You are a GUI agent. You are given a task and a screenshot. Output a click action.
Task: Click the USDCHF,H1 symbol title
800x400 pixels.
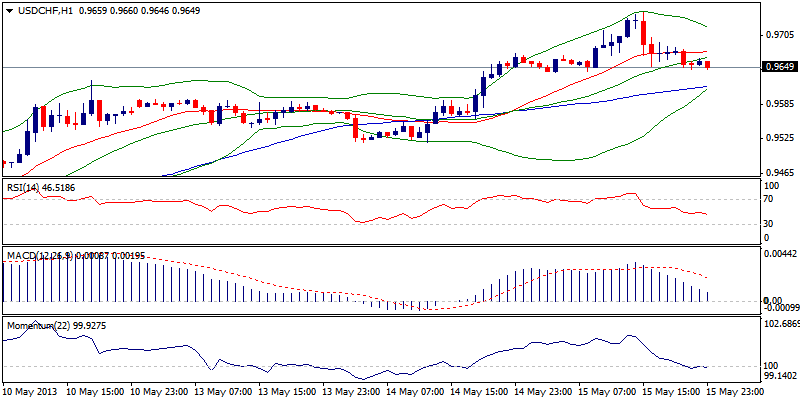click(40, 9)
